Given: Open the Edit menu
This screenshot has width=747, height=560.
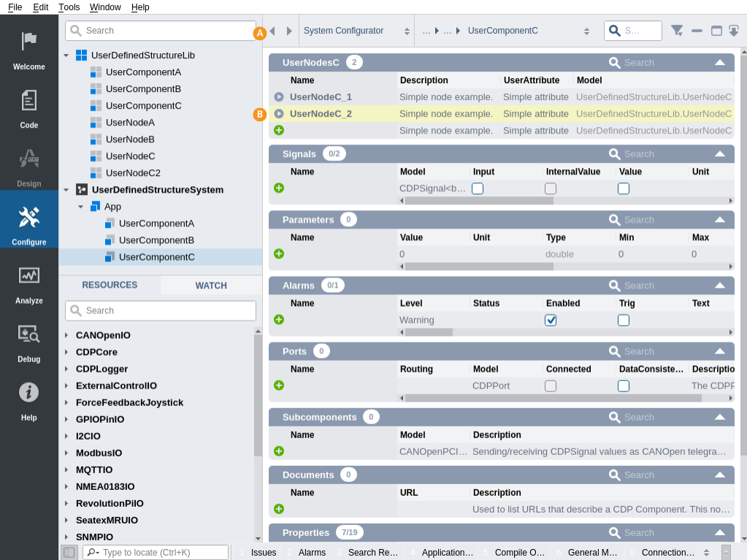Looking at the screenshot, I should (40, 7).
